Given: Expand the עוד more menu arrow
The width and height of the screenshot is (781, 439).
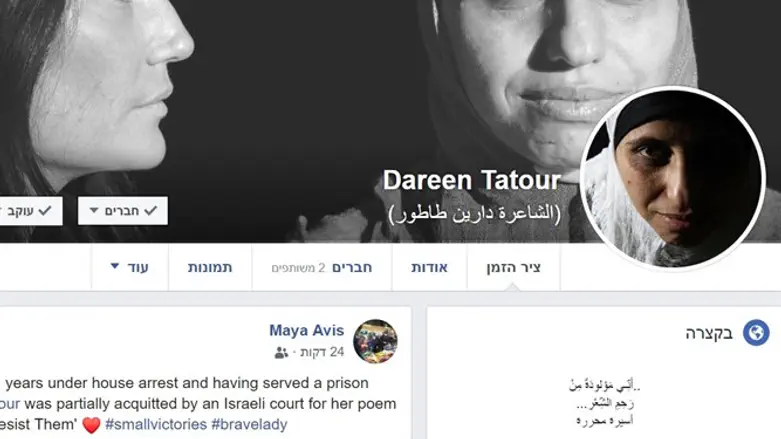Looking at the screenshot, I should 115,266.
